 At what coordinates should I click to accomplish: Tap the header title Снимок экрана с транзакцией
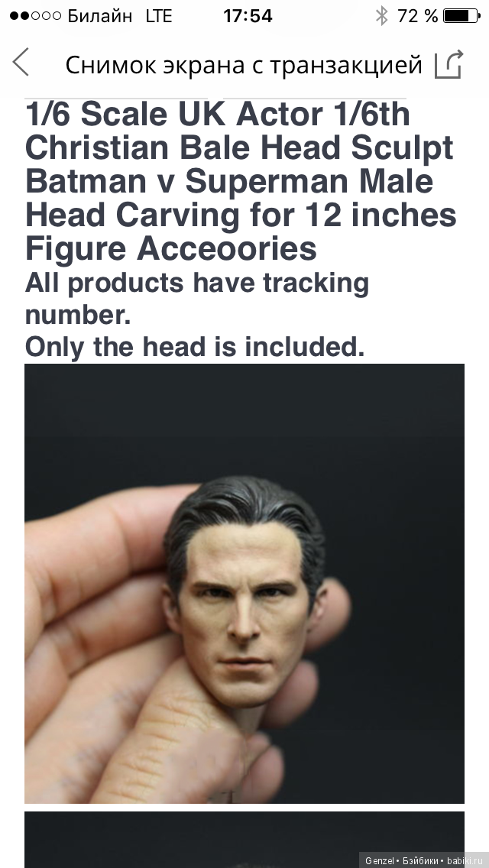(244, 65)
